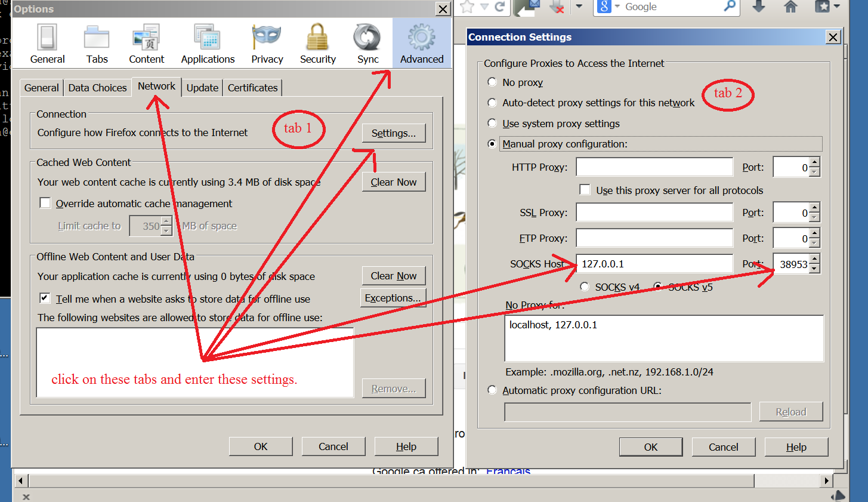868x502 pixels.
Task: Click inside the HTTP Proxy input field
Action: (654, 167)
